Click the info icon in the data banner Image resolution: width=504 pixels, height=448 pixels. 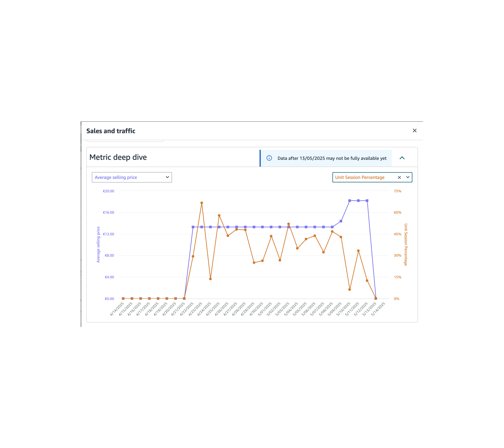pyautogui.click(x=269, y=158)
